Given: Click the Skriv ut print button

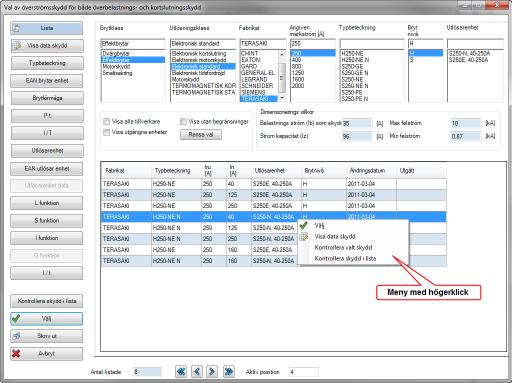Looking at the screenshot, I should [47, 336].
